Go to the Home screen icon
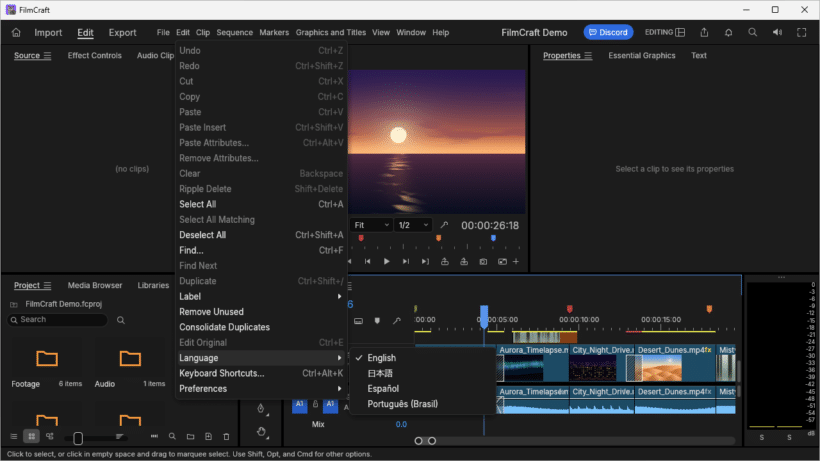The width and height of the screenshot is (820, 461). pos(16,32)
